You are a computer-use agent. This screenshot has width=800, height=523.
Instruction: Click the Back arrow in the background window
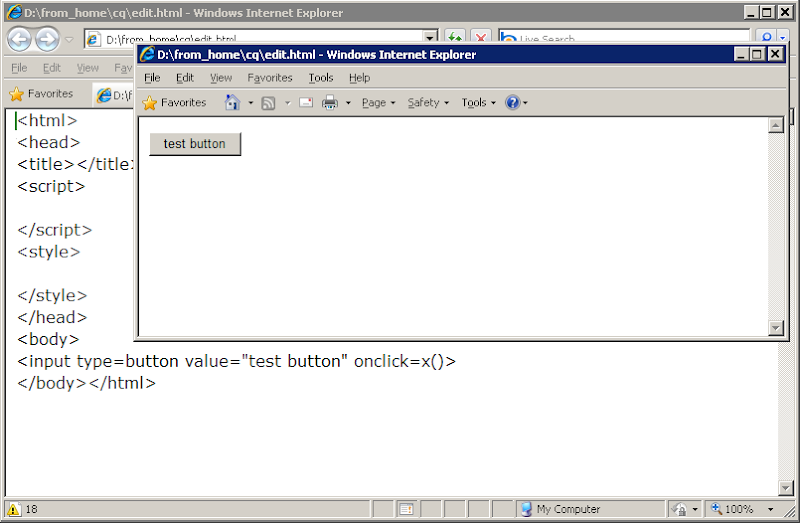(x=19, y=39)
